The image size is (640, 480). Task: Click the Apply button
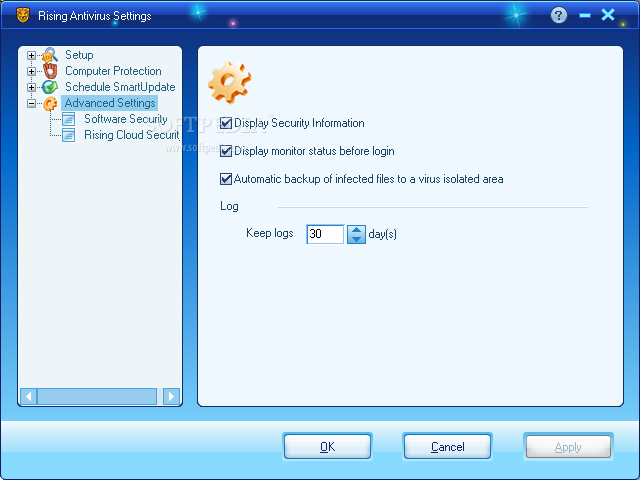click(568, 447)
